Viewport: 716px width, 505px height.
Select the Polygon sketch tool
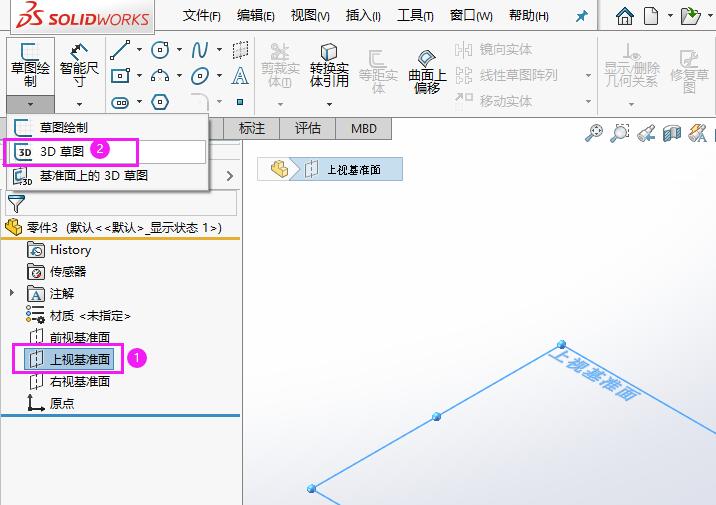click(x=160, y=102)
